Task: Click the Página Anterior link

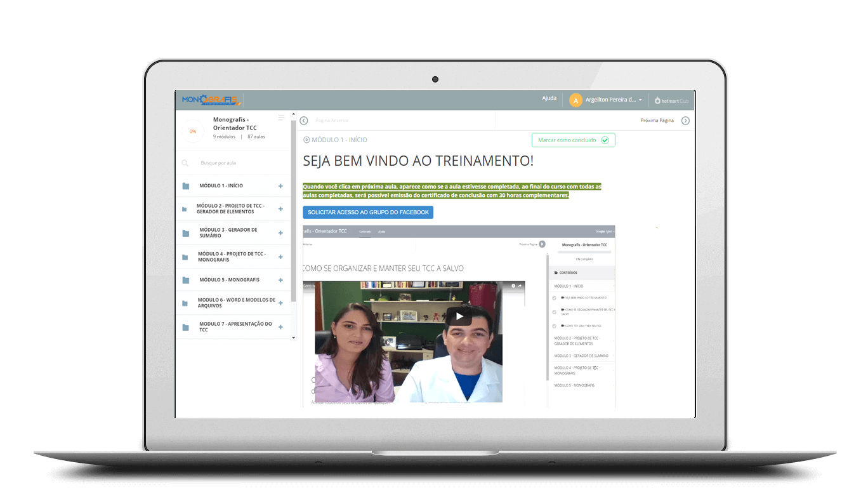Action: tap(332, 121)
